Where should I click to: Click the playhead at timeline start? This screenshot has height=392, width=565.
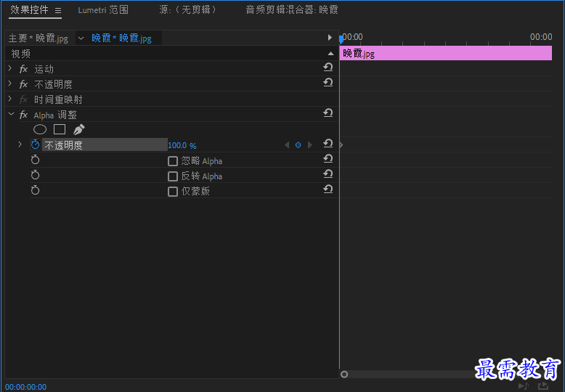click(341, 38)
